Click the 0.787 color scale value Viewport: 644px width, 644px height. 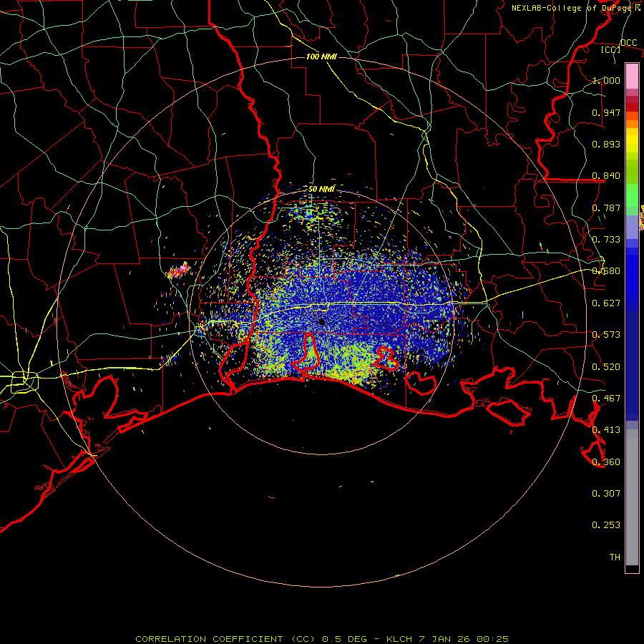pyautogui.click(x=606, y=208)
